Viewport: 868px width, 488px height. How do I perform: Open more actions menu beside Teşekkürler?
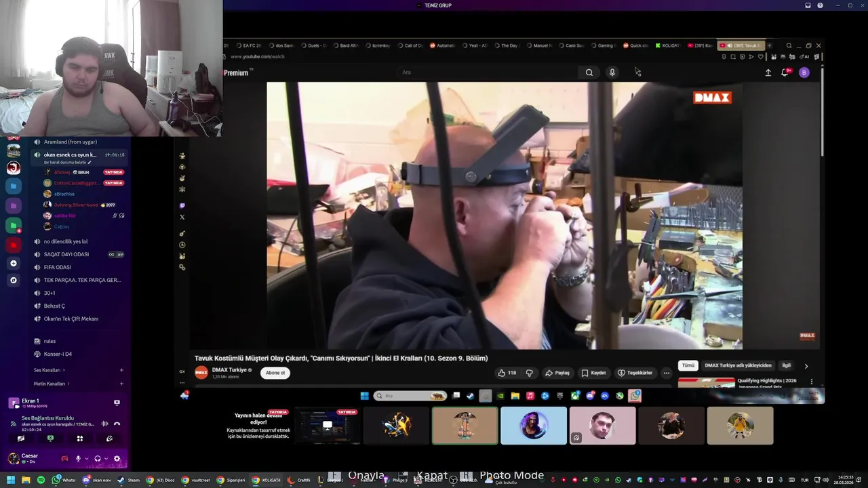[667, 373]
